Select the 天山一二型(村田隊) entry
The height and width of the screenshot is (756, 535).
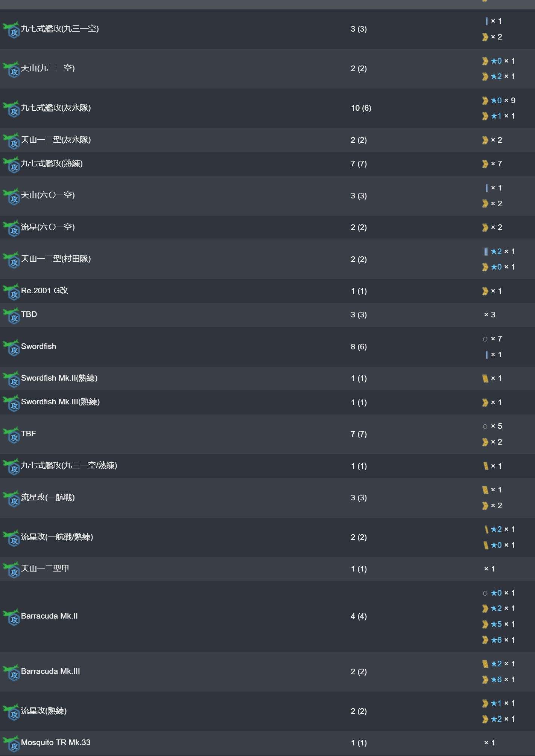56,259
